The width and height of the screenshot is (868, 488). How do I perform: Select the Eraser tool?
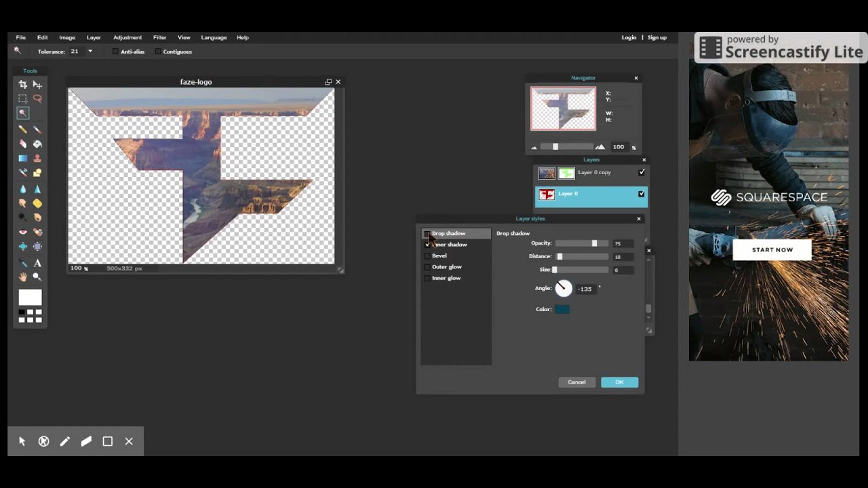coord(22,144)
